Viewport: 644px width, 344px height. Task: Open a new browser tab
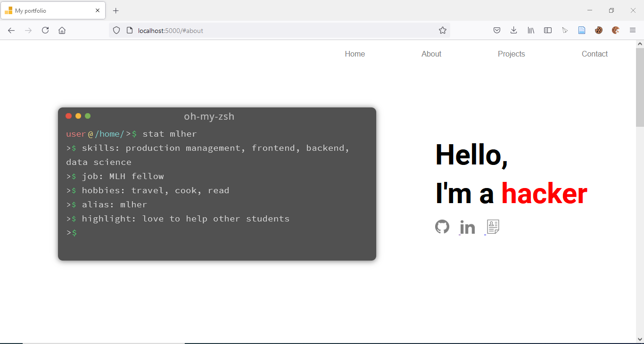(116, 10)
